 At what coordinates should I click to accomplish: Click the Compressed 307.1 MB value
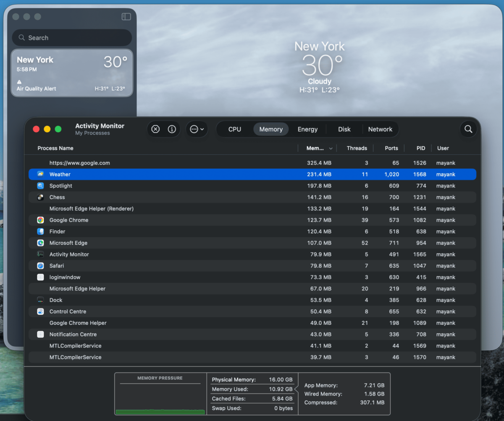point(373,403)
